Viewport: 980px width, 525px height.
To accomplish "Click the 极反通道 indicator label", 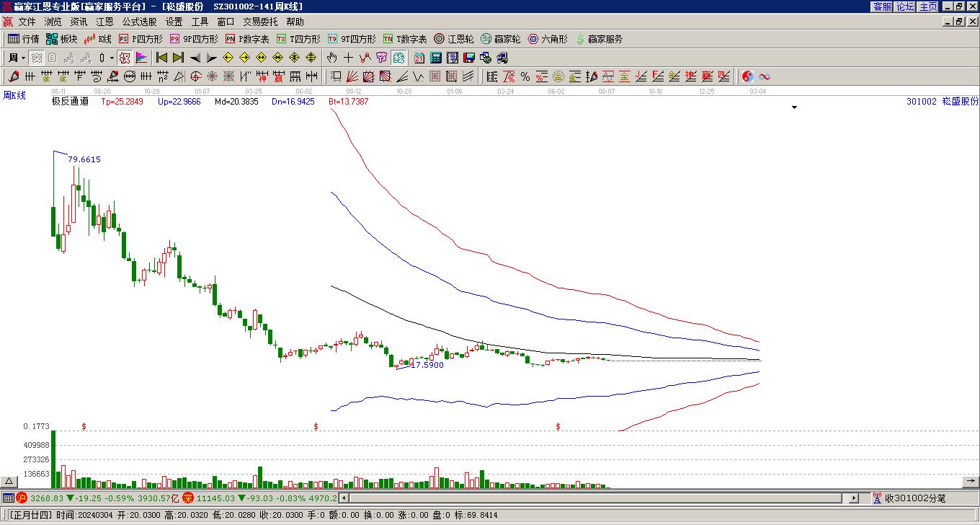I will [x=70, y=102].
